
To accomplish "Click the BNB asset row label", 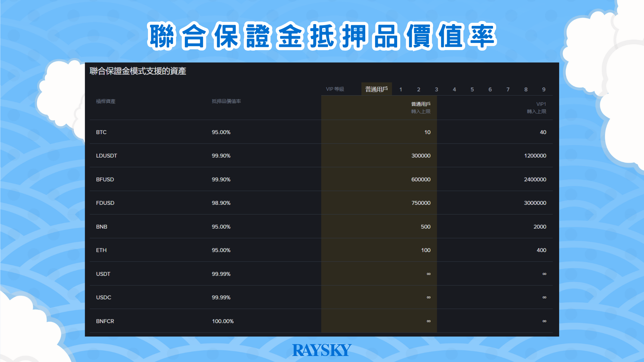I will pyautogui.click(x=102, y=227).
